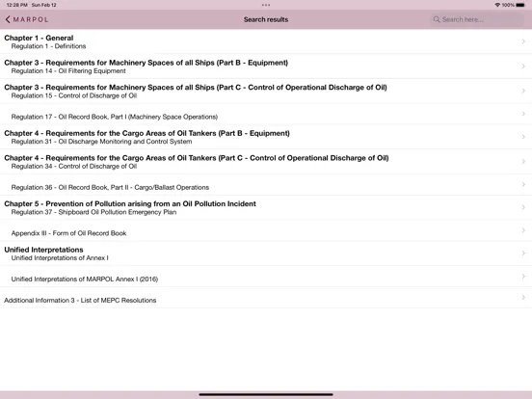The height and width of the screenshot is (399, 532).
Task: Go back to MARPOL
Action: point(27,19)
